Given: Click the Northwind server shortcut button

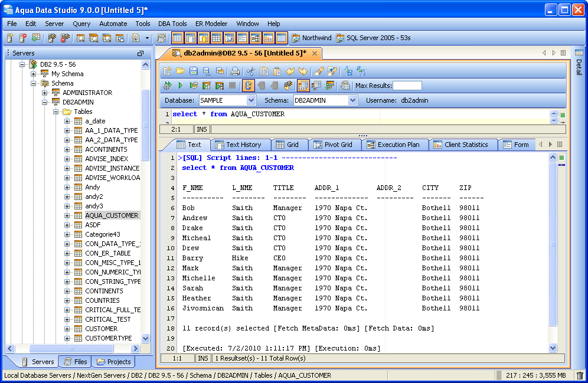Looking at the screenshot, I should pos(311,38).
